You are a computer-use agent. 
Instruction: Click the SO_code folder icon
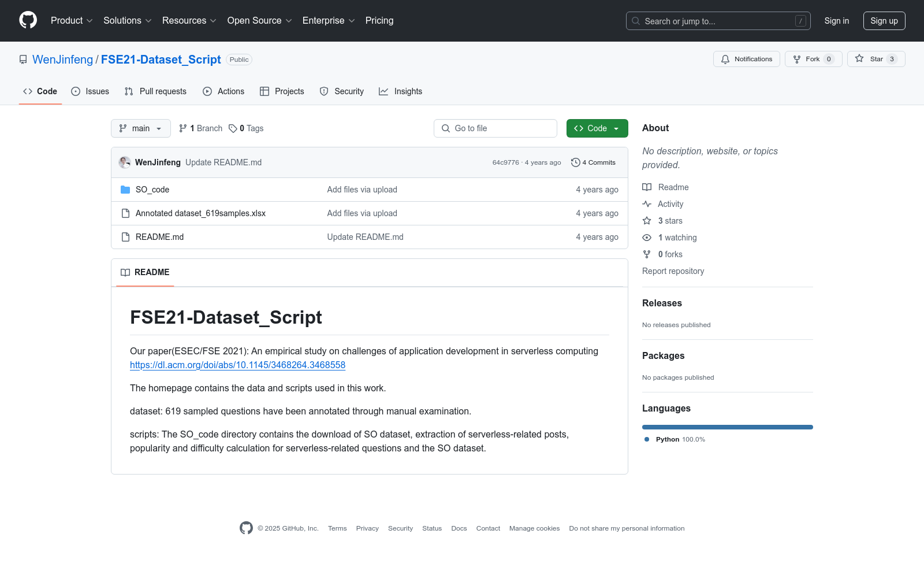click(x=125, y=190)
